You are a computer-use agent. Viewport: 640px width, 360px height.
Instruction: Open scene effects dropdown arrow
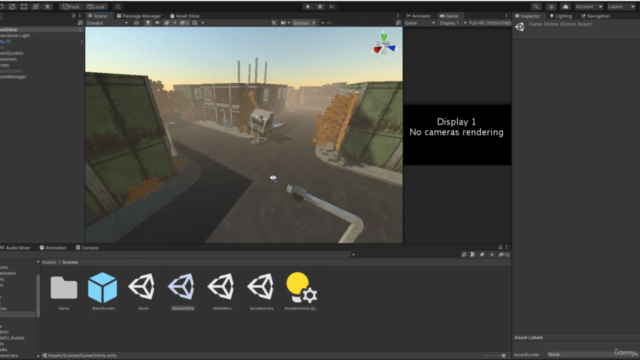[x=175, y=23]
